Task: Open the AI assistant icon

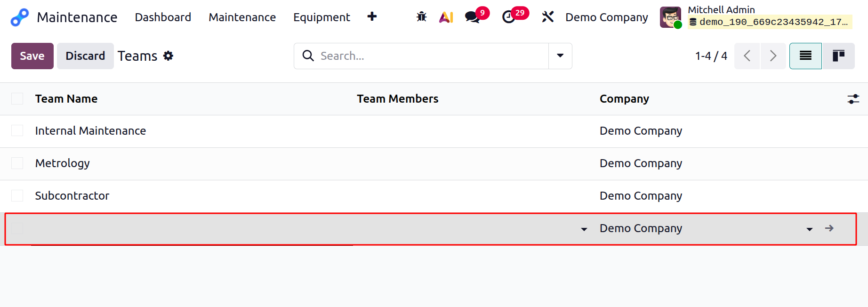Action: [446, 17]
